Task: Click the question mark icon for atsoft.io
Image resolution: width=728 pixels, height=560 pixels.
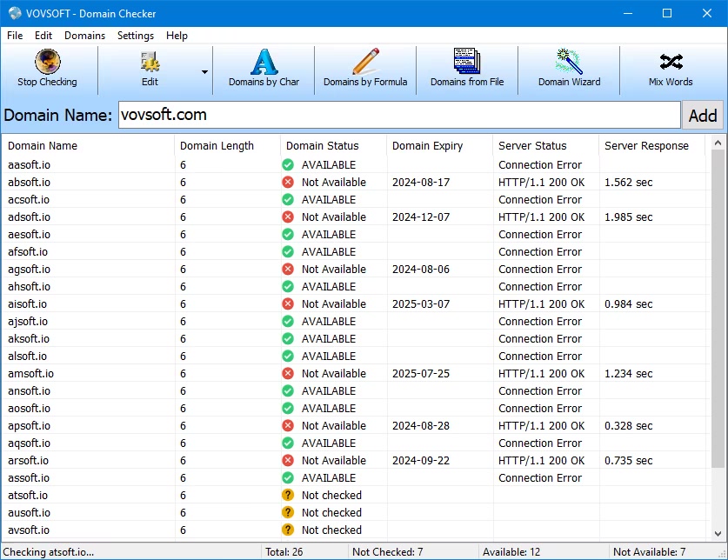Action: click(x=288, y=496)
